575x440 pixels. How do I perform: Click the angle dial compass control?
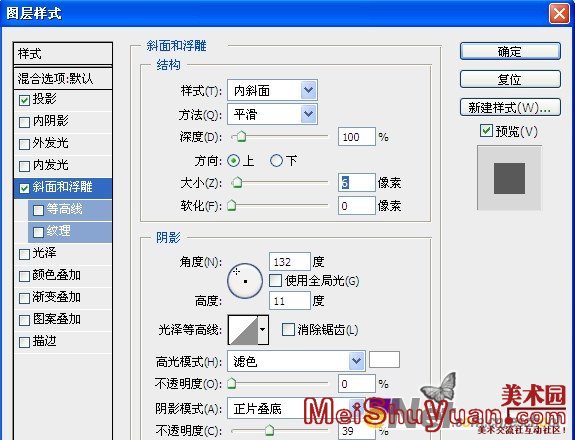pos(245,281)
